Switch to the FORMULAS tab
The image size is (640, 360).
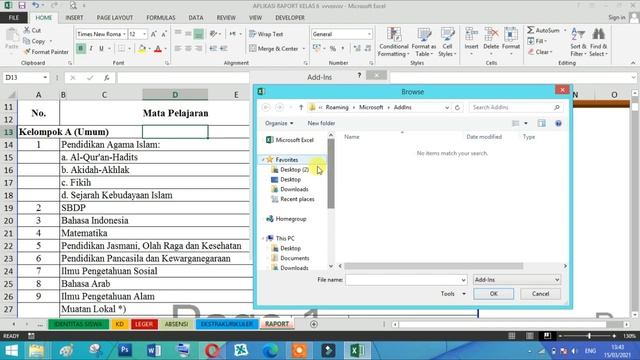tap(161, 18)
